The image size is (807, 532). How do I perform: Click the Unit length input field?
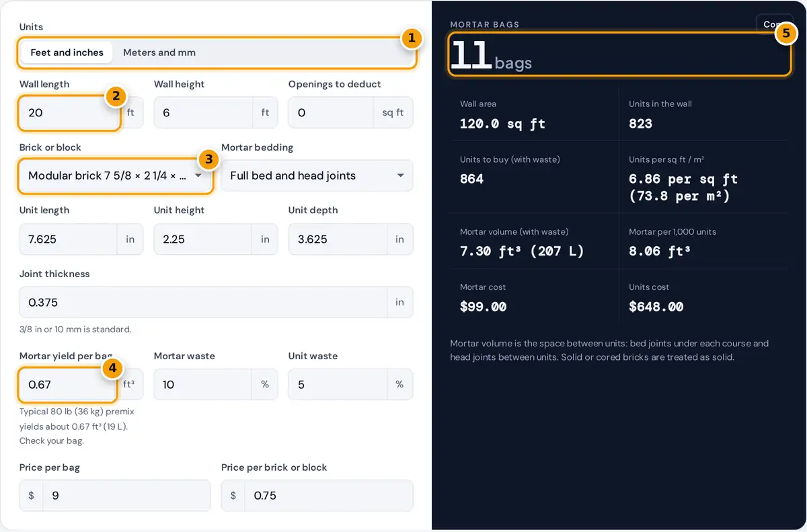(69, 239)
